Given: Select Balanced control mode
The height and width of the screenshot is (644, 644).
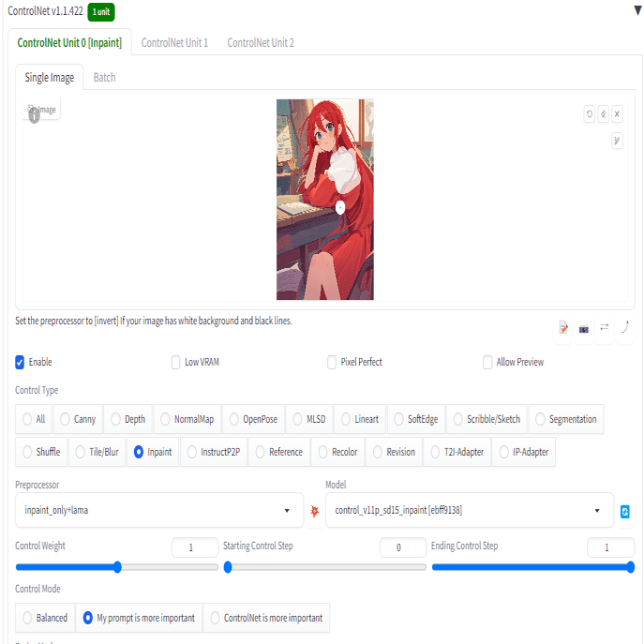Looking at the screenshot, I should 45,618.
